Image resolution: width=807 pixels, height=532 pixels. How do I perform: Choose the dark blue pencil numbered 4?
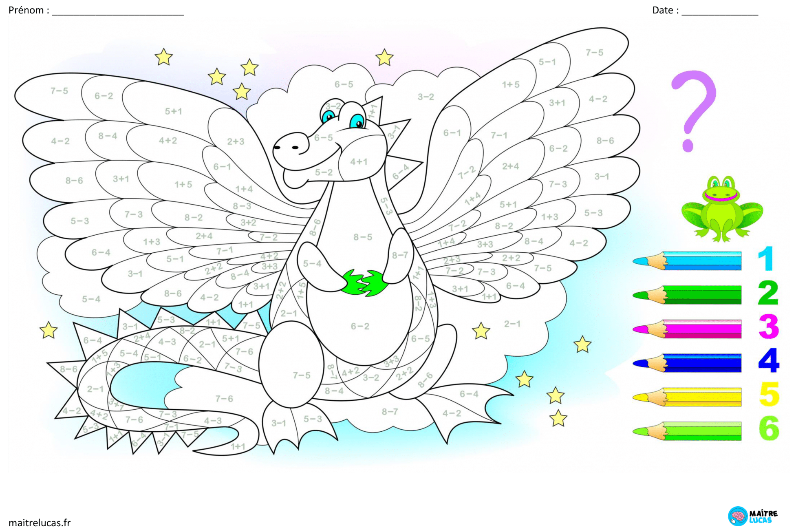tap(687, 363)
